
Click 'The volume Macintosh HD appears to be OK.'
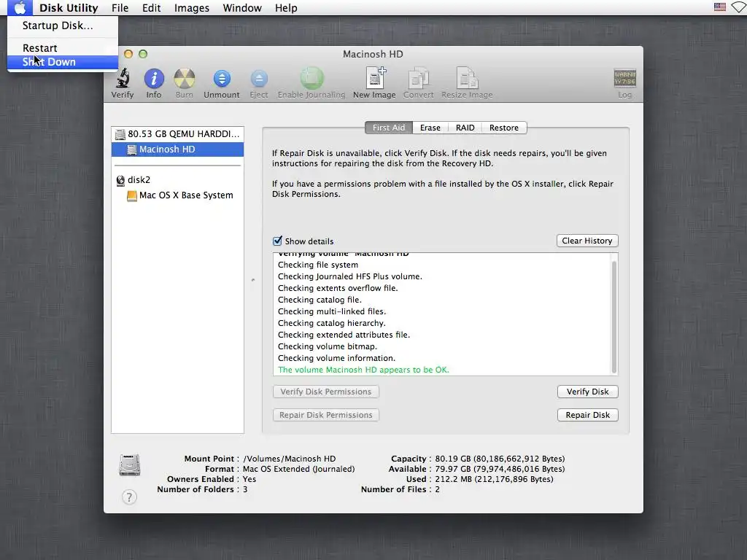click(363, 370)
